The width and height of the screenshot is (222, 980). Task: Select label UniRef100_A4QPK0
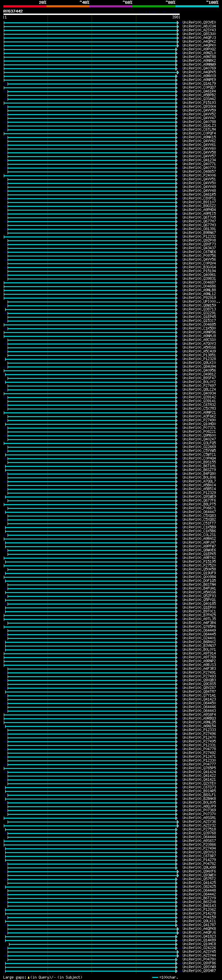[x=199, y=45]
